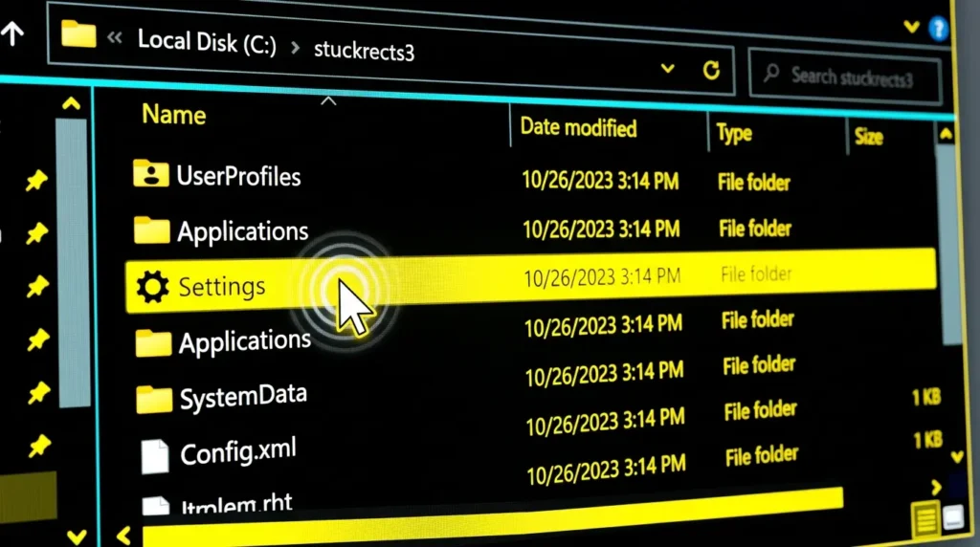980x547 pixels.
Task: Click file list vertical scroll-up arrow
Action: point(947,134)
